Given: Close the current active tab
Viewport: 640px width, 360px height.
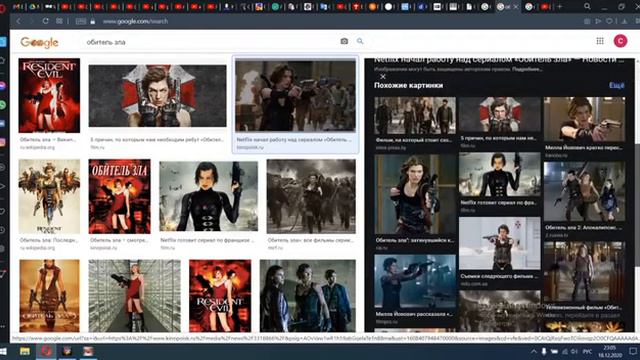Looking at the screenshot, I should tap(516, 7).
